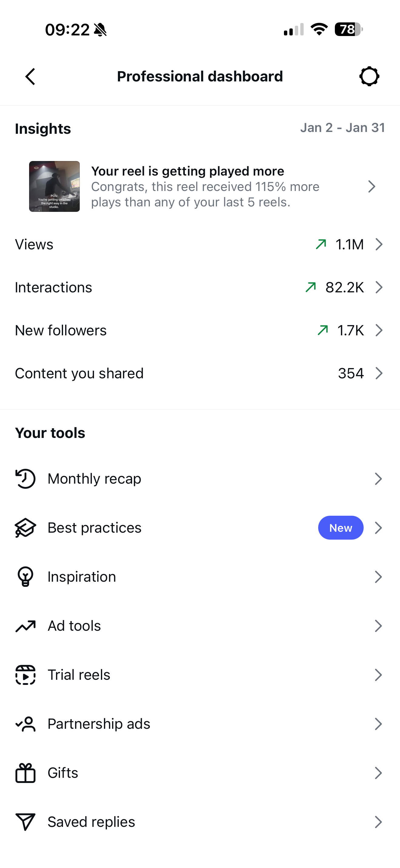This screenshot has width=400, height=868.
Task: Tap the Ad tools trending arrow icon
Action: pos(25,626)
